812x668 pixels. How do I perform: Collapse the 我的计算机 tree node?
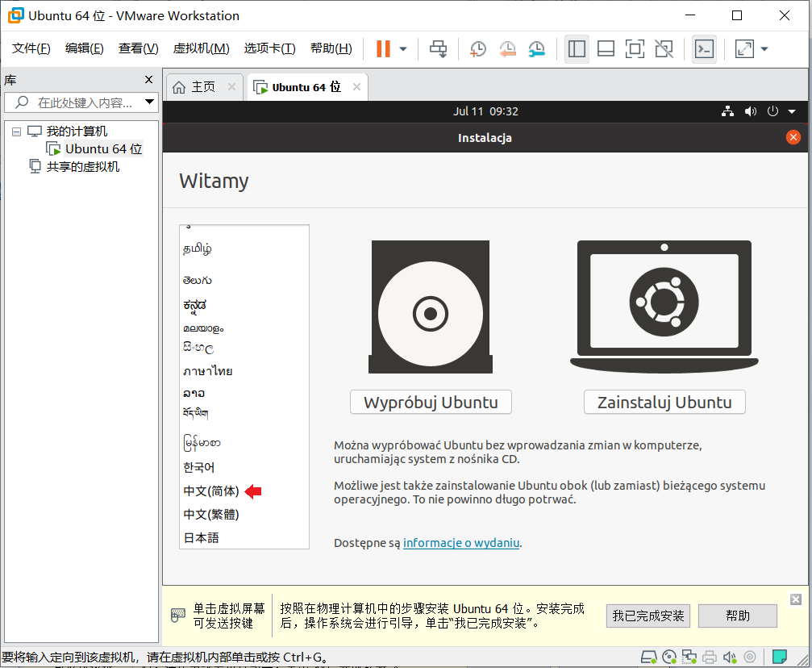coord(18,131)
